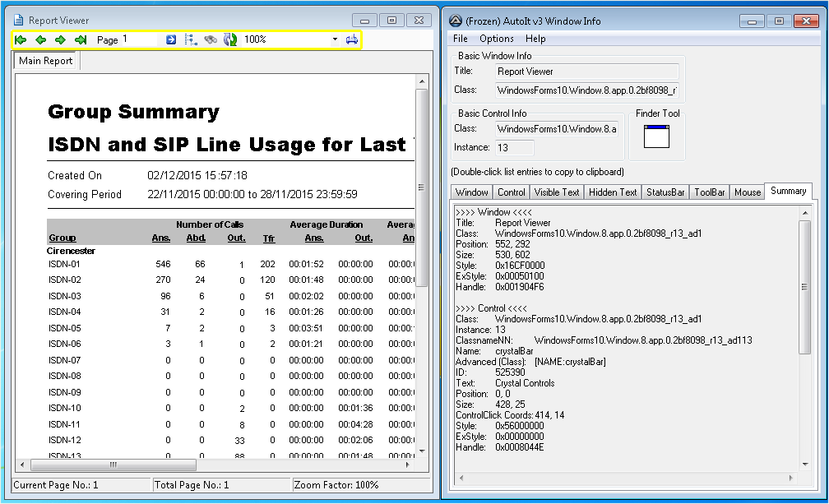Click the print report icon
Image resolution: width=829 pixels, height=504 pixels.
click(352, 39)
